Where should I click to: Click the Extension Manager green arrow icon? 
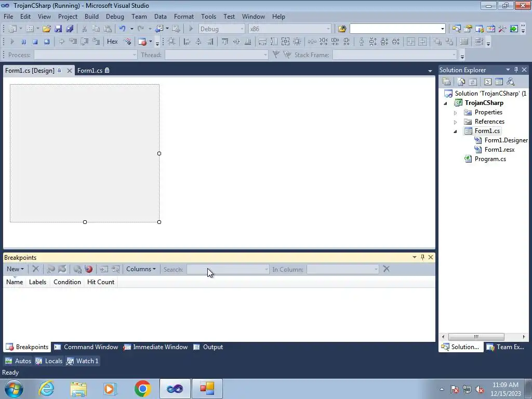click(x=514, y=29)
